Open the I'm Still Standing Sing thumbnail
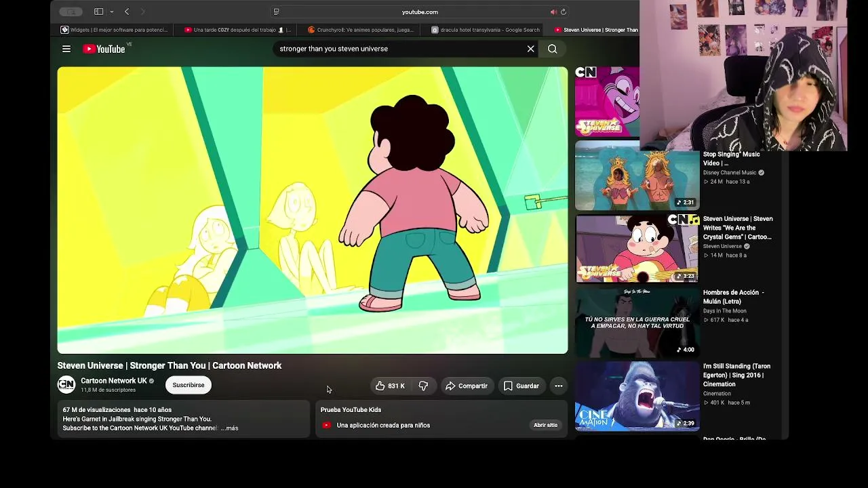The height and width of the screenshot is (488, 868). [x=637, y=396]
